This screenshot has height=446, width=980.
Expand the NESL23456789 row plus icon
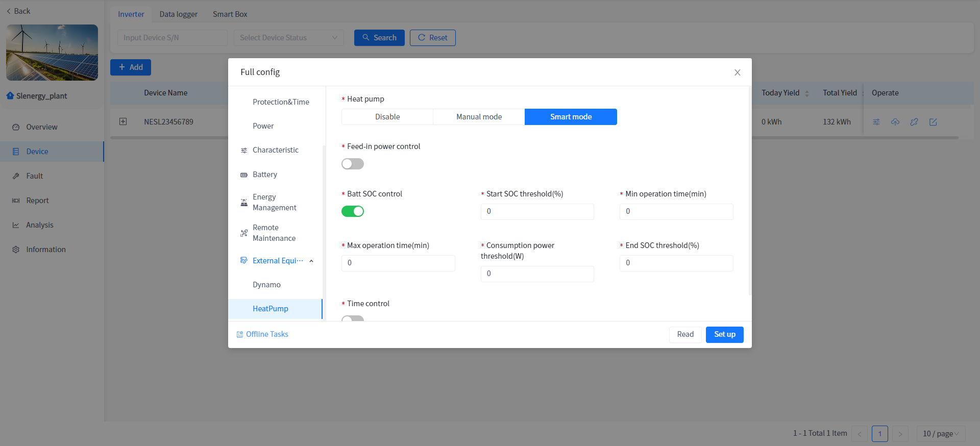point(123,121)
